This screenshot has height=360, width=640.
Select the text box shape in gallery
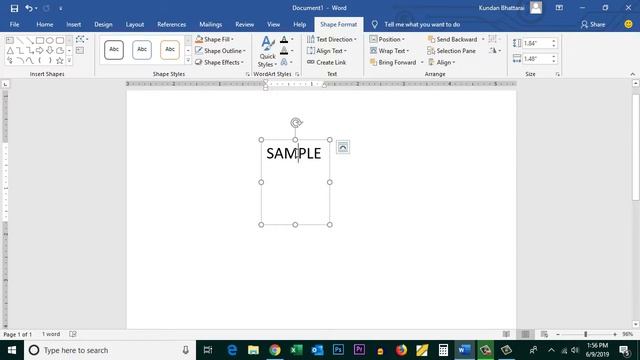click(10, 40)
